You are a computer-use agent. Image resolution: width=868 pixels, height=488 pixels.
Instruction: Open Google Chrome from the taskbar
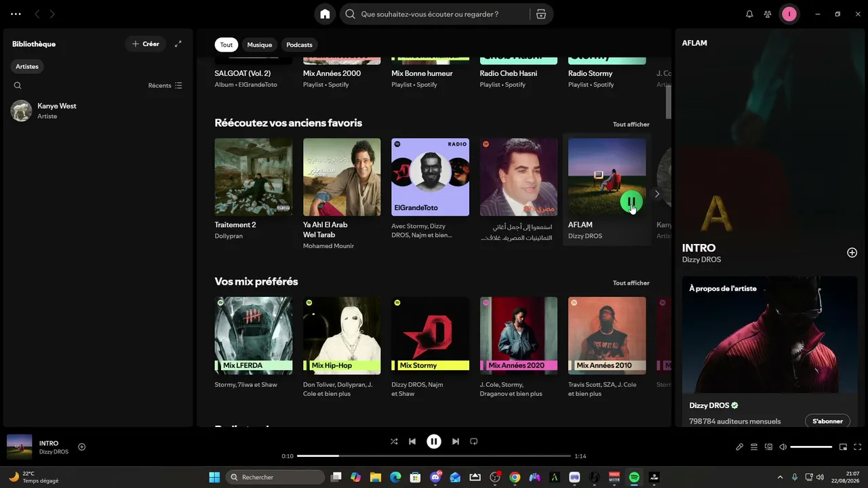(x=515, y=477)
